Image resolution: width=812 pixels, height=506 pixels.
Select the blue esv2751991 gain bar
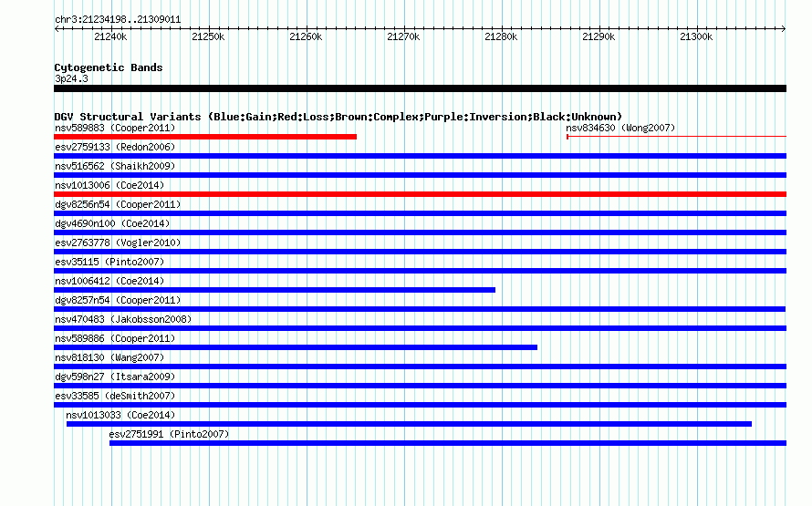[448, 443]
